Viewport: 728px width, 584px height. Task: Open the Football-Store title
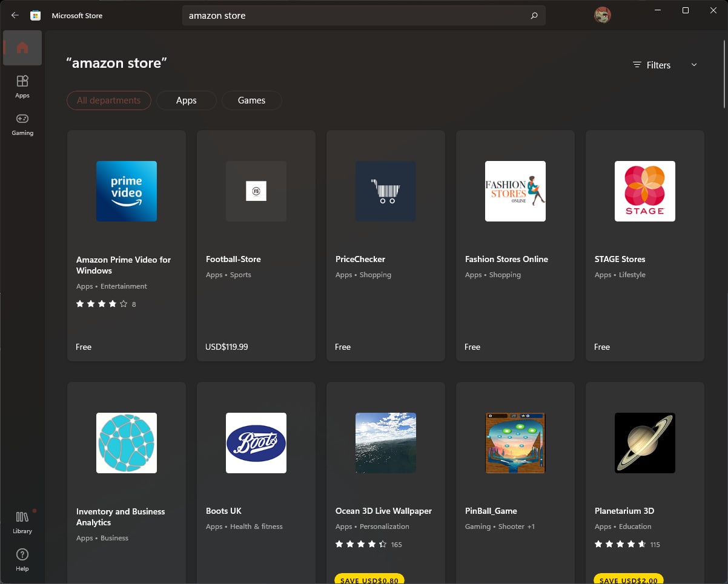point(233,259)
